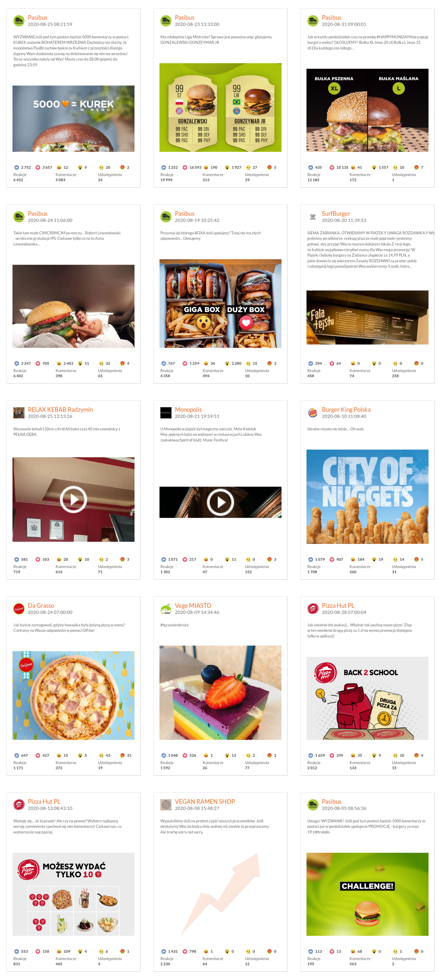441x980 pixels.
Task: Click the Monopolis black profile avatar
Action: click(x=166, y=412)
